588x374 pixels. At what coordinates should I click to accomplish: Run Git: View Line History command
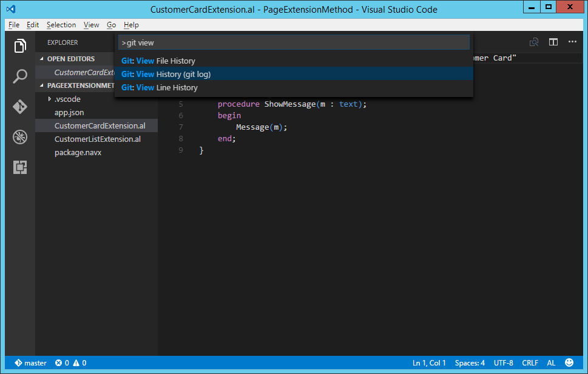294,87
